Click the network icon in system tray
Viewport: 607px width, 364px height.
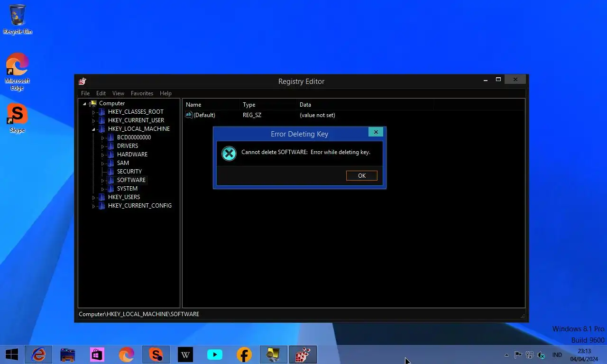530,355
